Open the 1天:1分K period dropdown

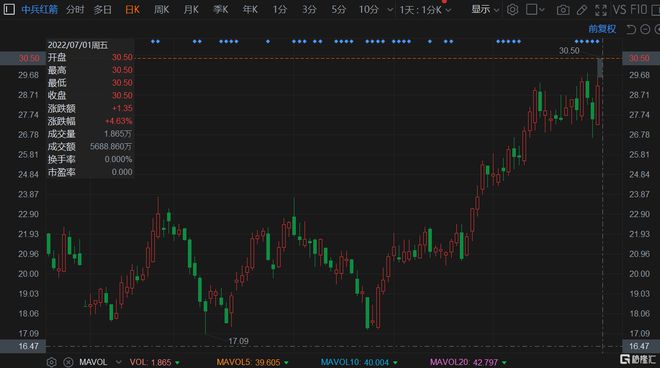point(425,10)
